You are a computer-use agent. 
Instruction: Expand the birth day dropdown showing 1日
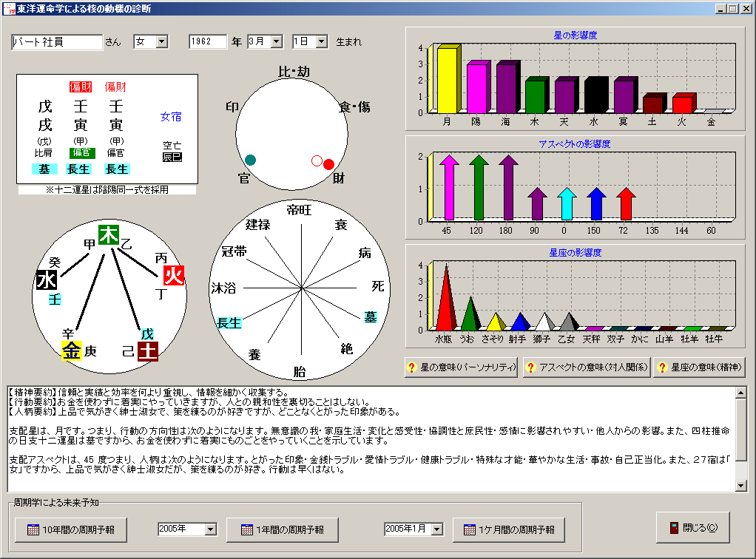click(322, 41)
